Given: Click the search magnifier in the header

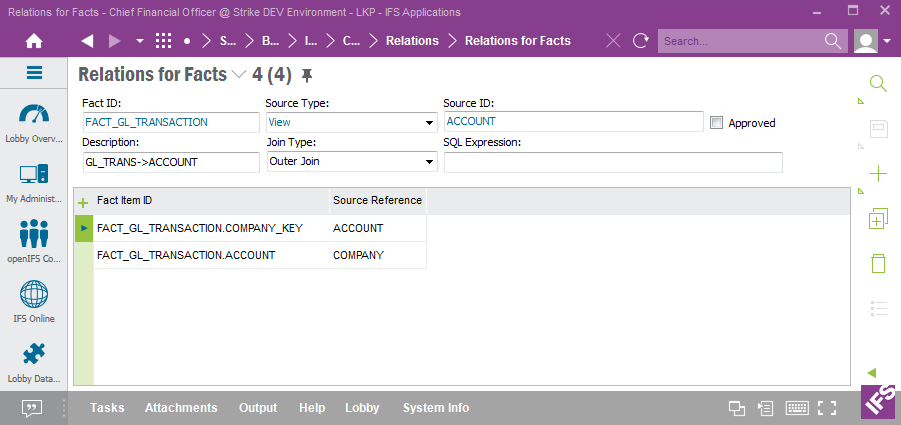Looking at the screenshot, I should (833, 41).
